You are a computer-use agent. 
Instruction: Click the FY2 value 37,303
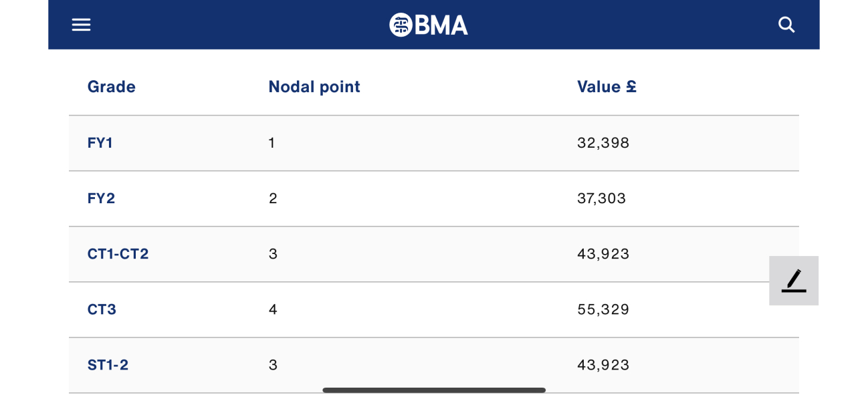point(602,198)
